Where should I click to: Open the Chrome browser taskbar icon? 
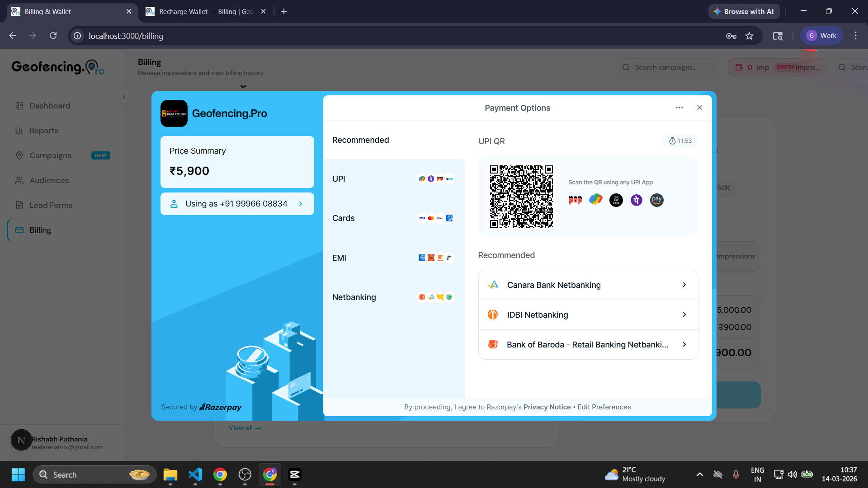[270, 474]
